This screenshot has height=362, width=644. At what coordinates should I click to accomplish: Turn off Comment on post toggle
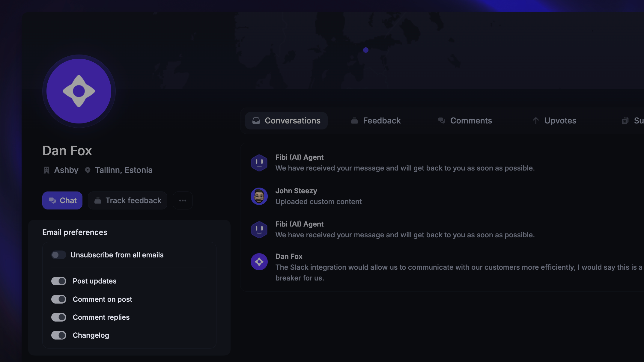pos(59,299)
